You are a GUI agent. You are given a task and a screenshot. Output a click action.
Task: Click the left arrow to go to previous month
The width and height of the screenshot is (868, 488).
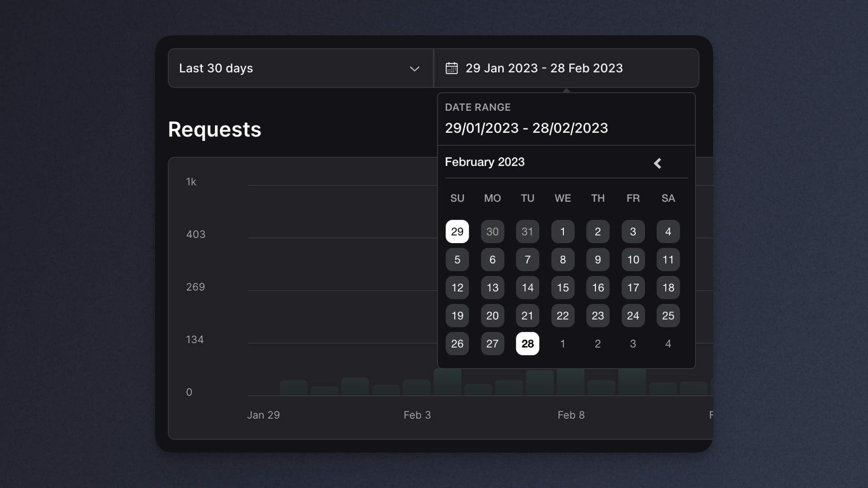[x=658, y=162]
